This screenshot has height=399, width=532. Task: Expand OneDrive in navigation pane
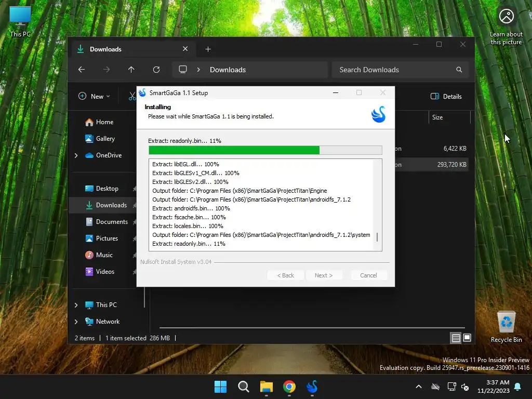click(x=76, y=155)
